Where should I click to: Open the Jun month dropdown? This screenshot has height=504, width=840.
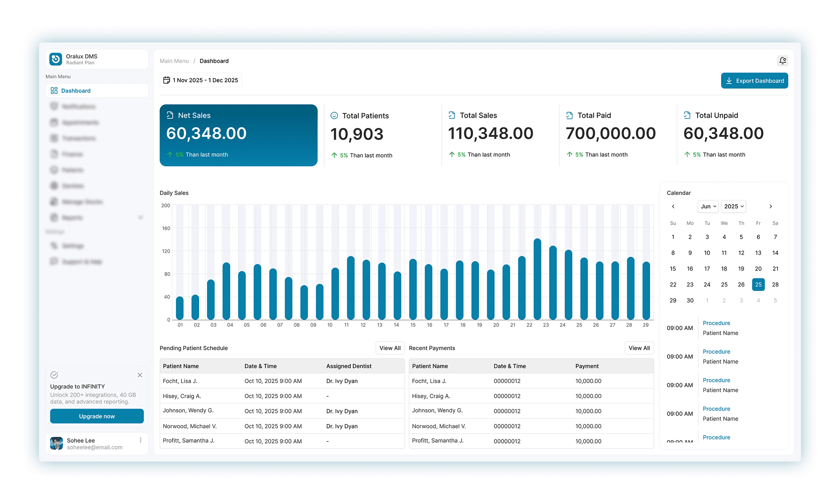(x=708, y=207)
